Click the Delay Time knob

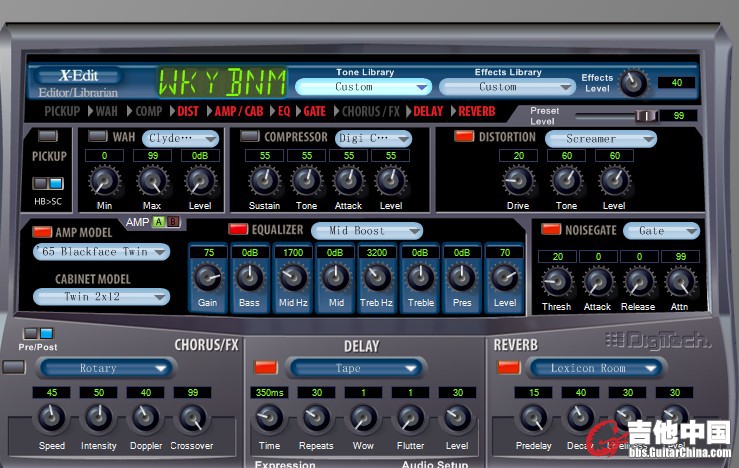(x=269, y=418)
